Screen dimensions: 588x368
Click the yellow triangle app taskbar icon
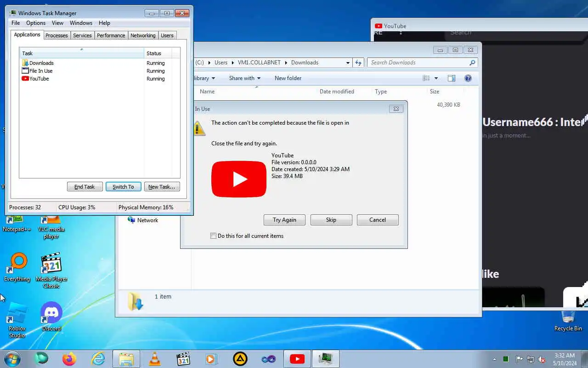240,358
